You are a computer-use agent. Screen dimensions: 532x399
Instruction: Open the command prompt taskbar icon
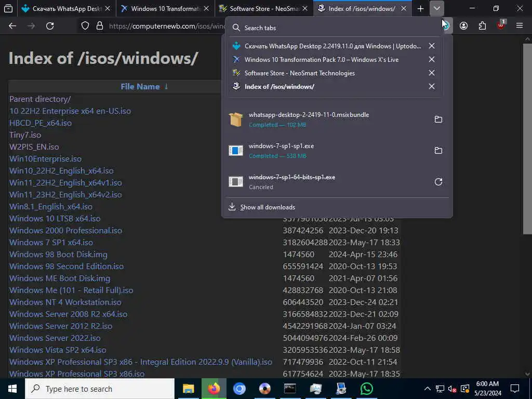(x=290, y=389)
